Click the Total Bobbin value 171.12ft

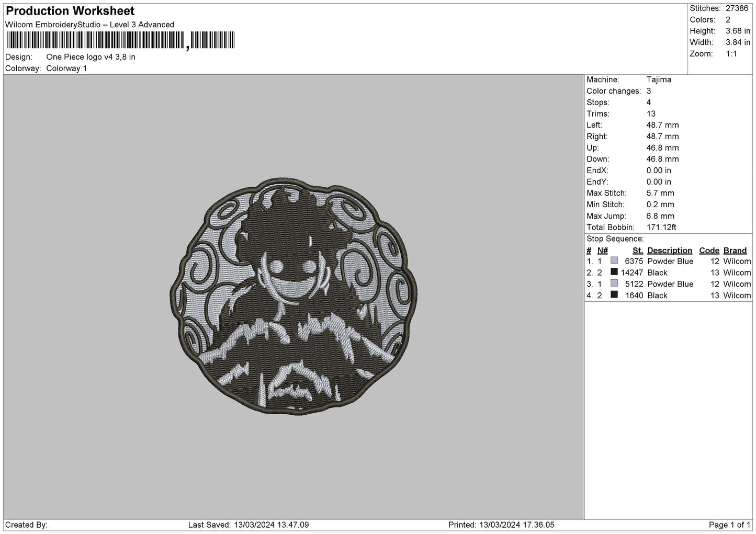(x=661, y=228)
